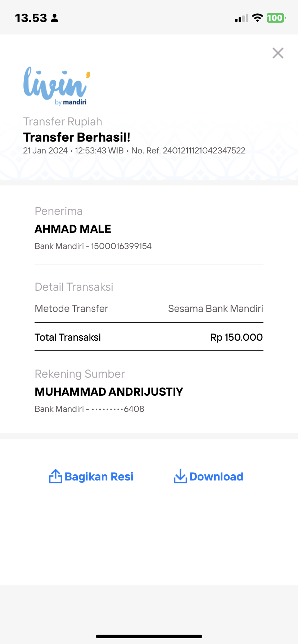Screen dimensions: 298x644
Task: Tap the Transfer Berhasil! heading
Action: (x=77, y=137)
